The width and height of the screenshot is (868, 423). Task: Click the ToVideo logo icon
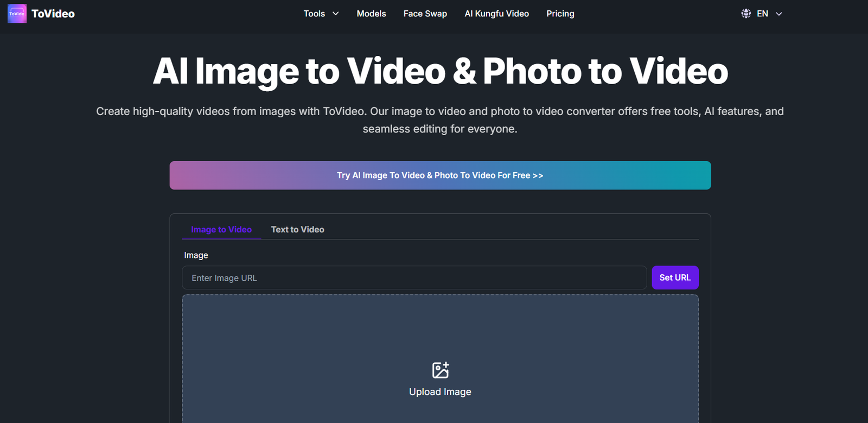[17, 14]
